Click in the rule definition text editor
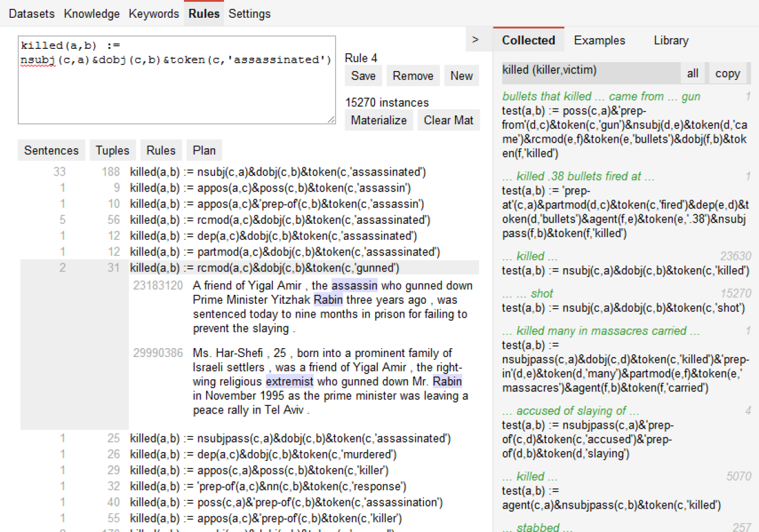Viewport: 759px width, 532px height. click(x=176, y=89)
